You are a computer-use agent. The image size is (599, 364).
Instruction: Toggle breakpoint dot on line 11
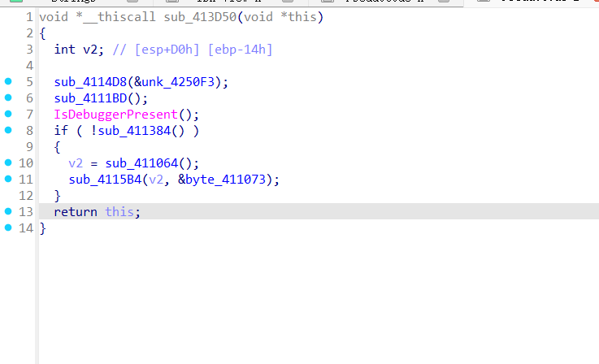click(x=8, y=179)
